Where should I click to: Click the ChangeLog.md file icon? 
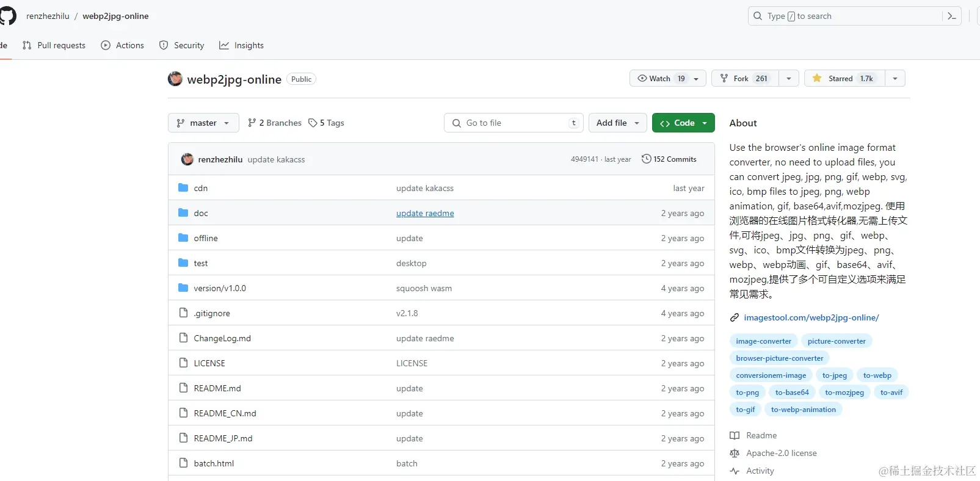183,338
